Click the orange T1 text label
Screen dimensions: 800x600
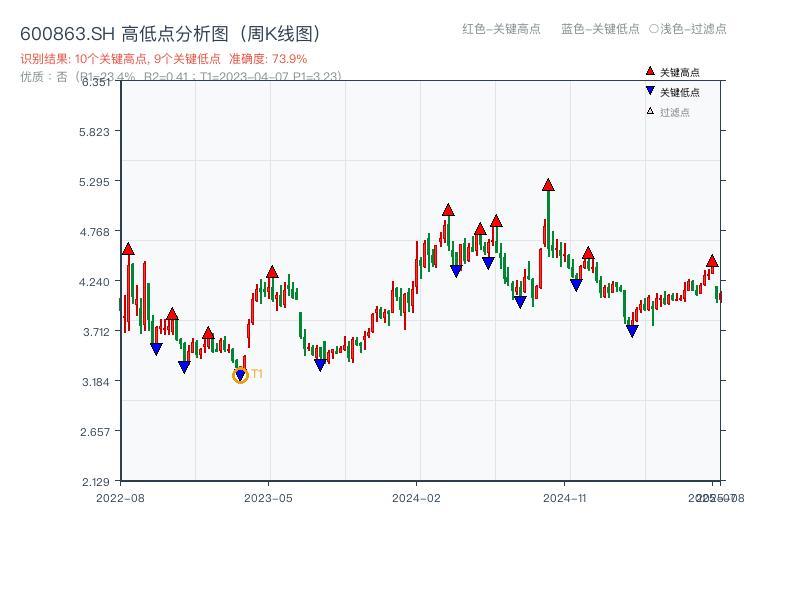[x=257, y=374]
